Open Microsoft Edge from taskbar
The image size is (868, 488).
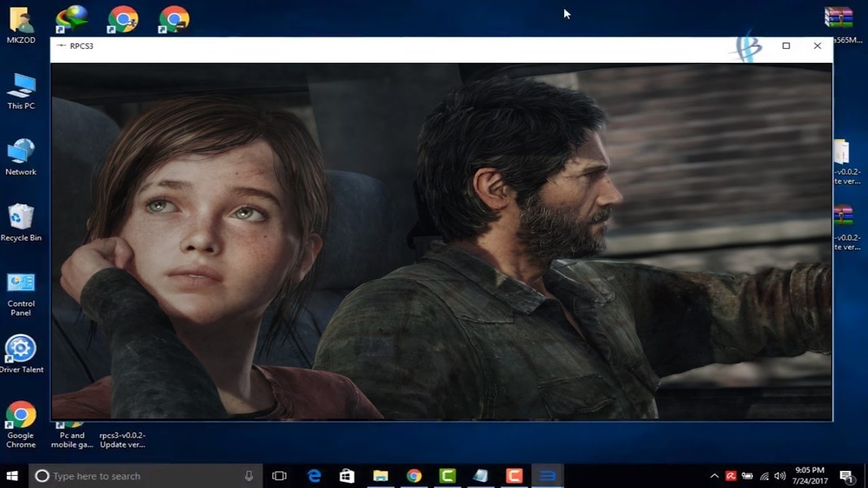pyautogui.click(x=314, y=476)
